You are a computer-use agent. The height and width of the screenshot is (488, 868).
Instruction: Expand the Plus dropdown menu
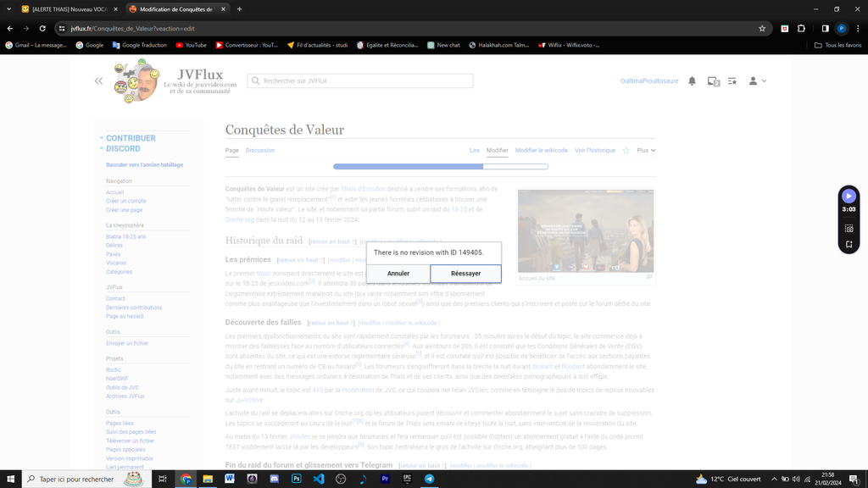[x=646, y=151]
